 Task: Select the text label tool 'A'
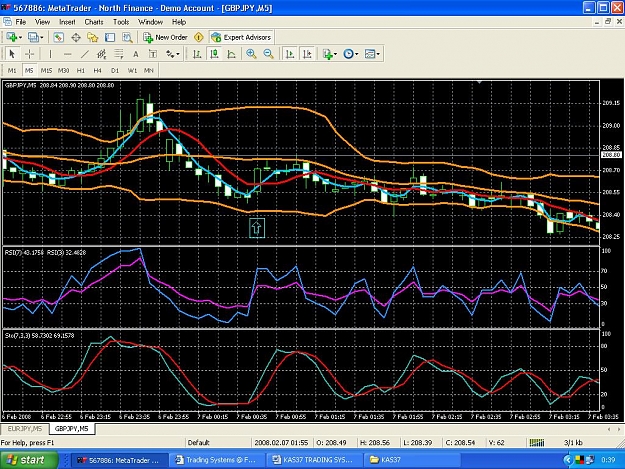pos(136,54)
